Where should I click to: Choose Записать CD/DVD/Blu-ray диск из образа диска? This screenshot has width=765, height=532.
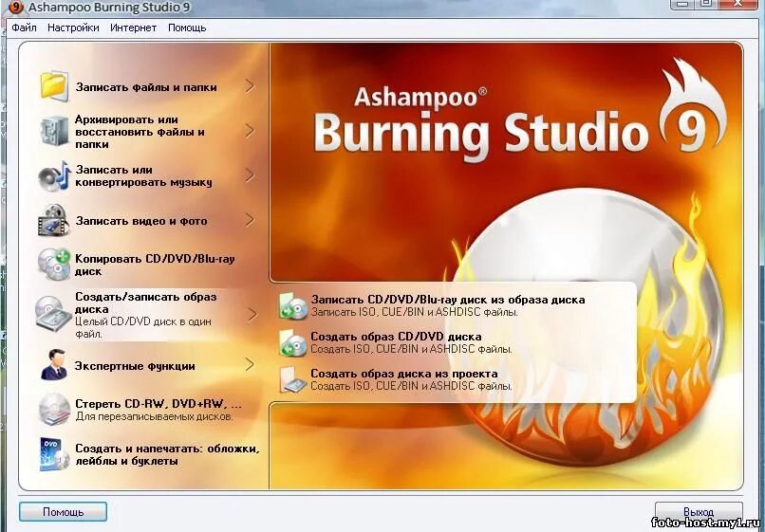448,300
